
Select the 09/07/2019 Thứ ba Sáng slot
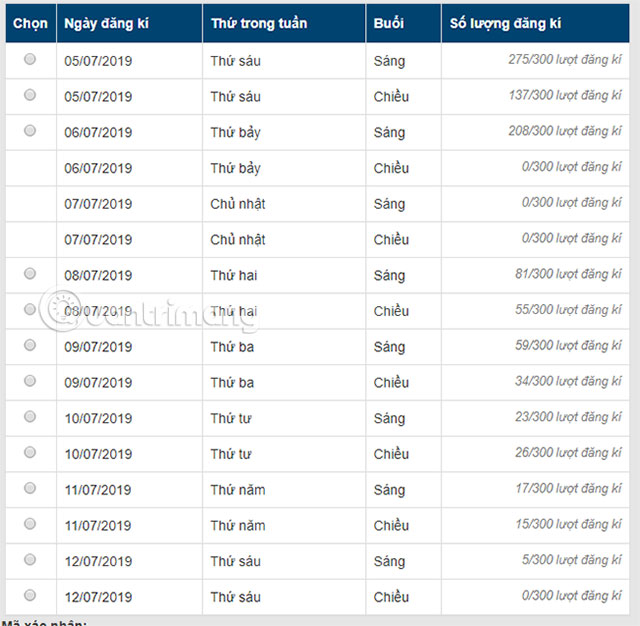point(30,345)
